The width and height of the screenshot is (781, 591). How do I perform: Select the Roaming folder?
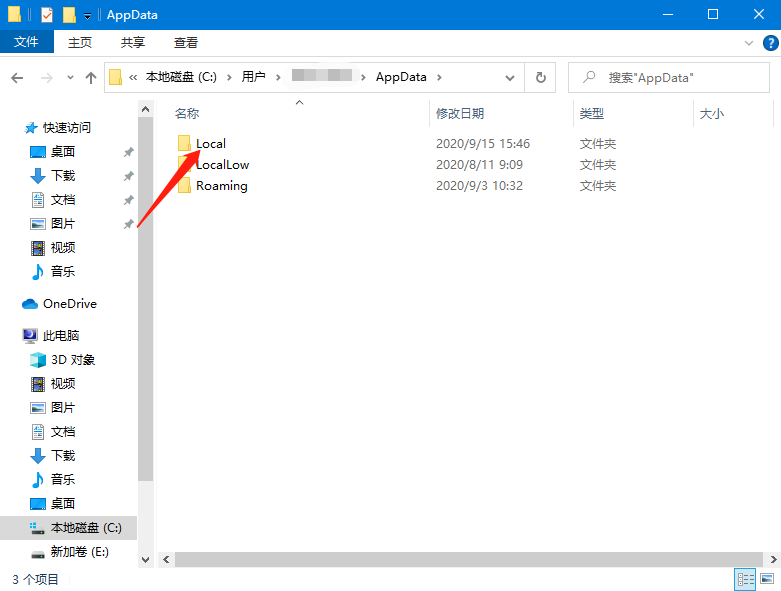222,186
